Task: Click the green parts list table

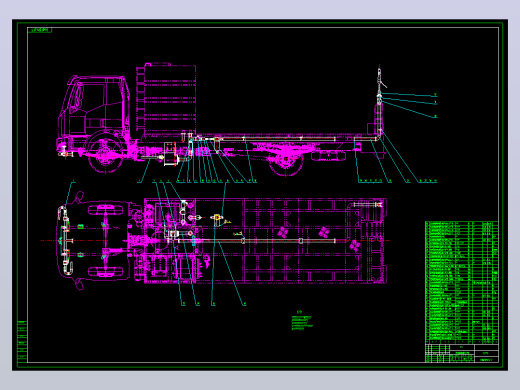Action: pyautogui.click(x=462, y=282)
